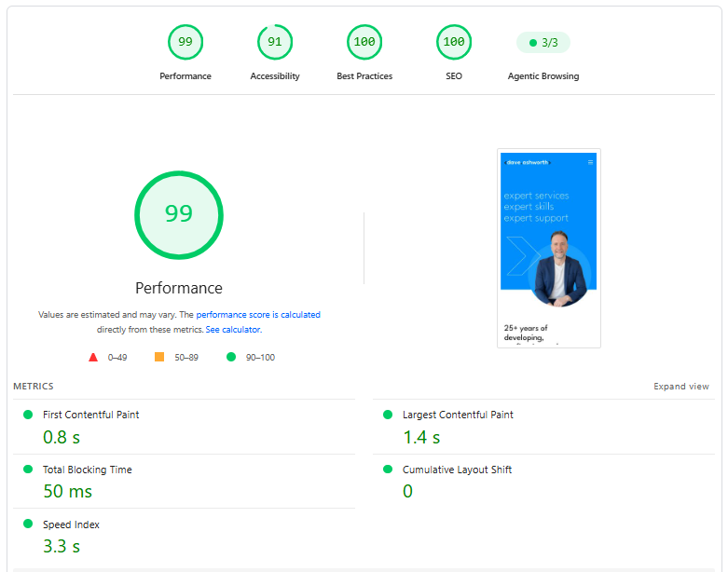Click the Largest Contentful Paint metric label

pos(458,415)
